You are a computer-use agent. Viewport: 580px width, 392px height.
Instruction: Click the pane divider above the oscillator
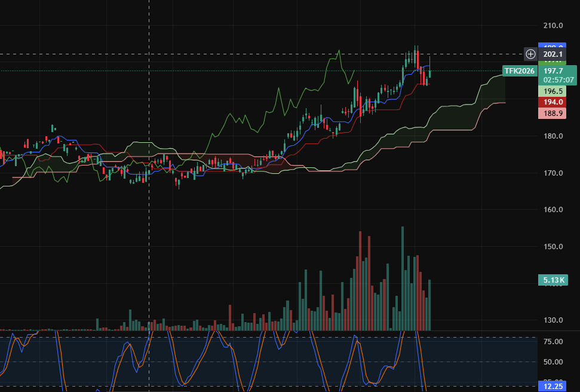pyautogui.click(x=269, y=331)
